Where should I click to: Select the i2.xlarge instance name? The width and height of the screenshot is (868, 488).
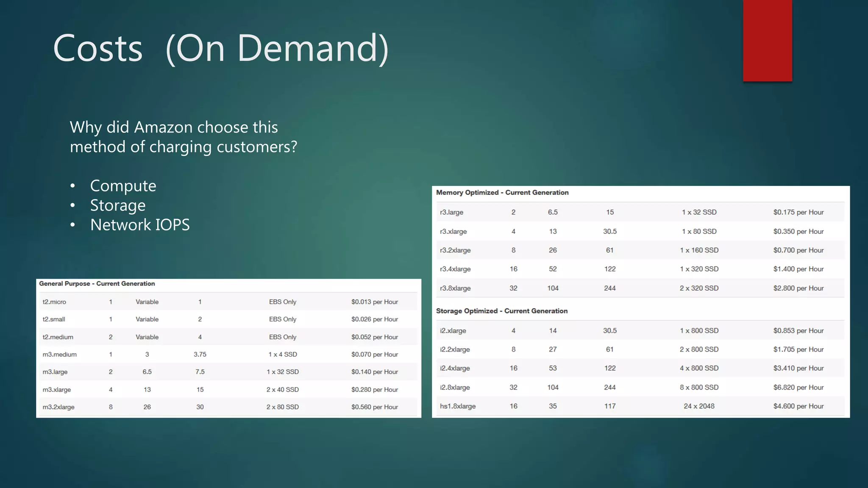[453, 330]
